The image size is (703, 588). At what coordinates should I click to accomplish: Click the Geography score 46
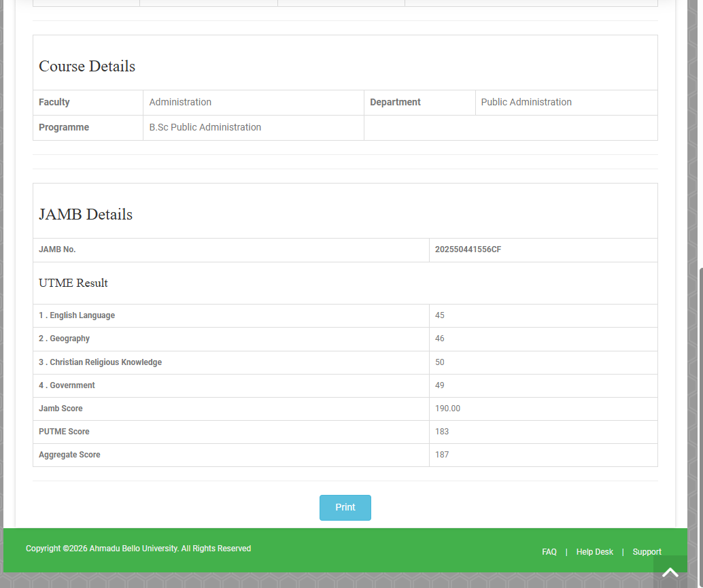(440, 339)
